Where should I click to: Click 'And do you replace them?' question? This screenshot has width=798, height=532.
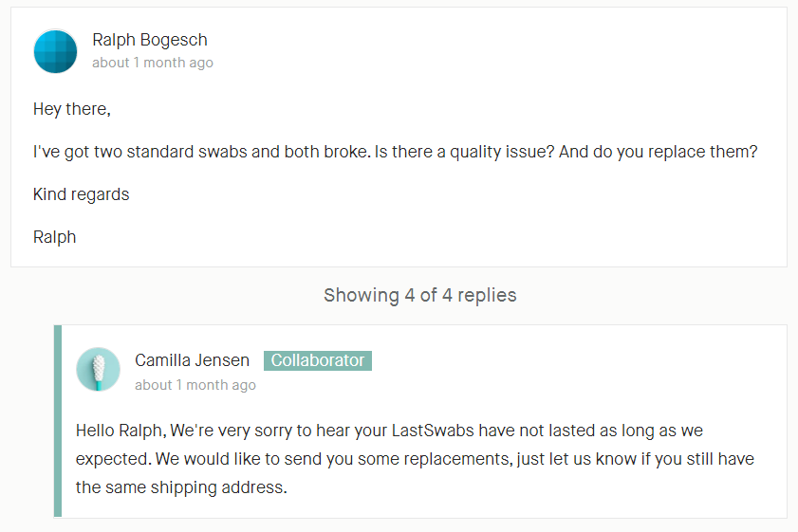[659, 152]
